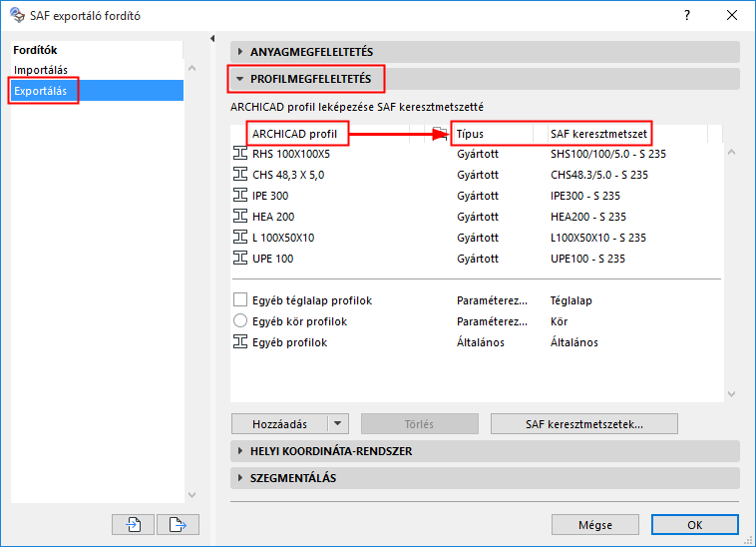The width and height of the screenshot is (756, 547).
Task: Click the profile table scrollbar up arrow
Action: 731,153
